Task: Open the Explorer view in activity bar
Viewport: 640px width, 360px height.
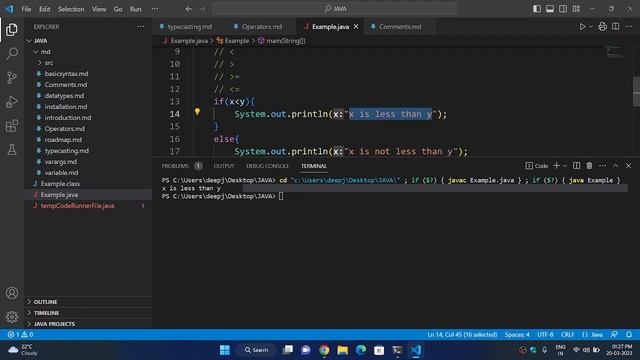Action: [12, 29]
